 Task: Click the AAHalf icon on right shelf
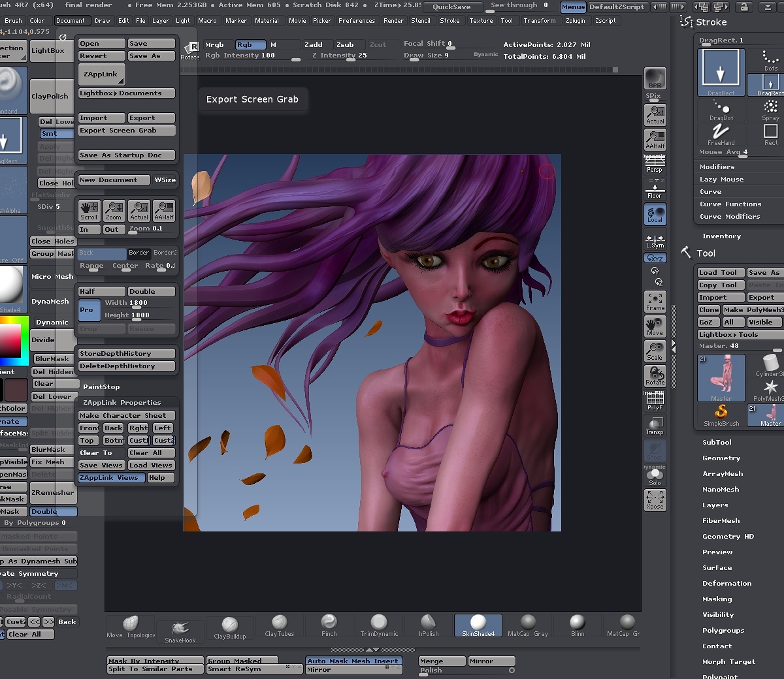[655, 140]
